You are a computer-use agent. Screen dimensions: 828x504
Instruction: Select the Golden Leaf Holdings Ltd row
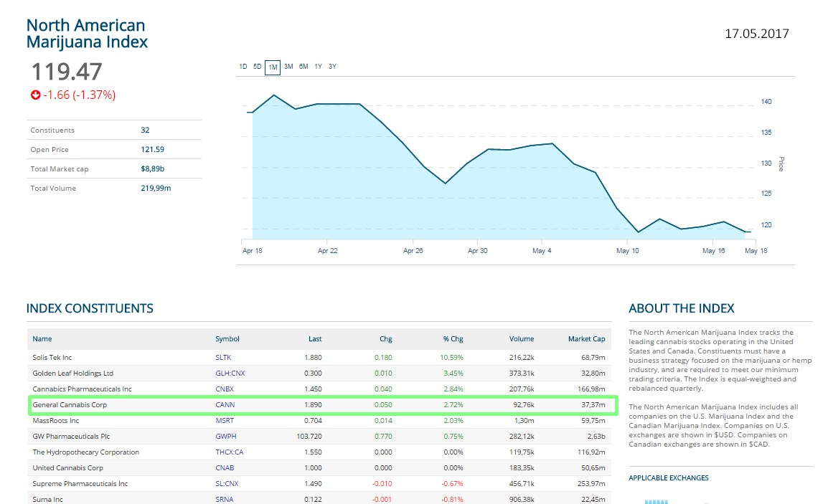click(73, 374)
